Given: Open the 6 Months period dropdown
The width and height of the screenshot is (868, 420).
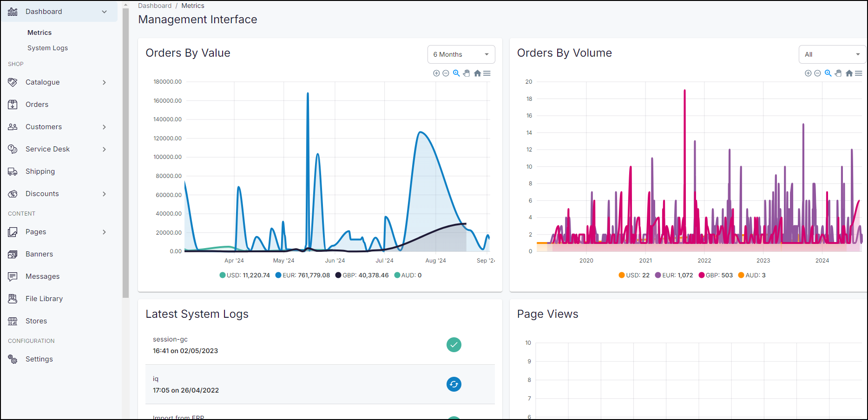Looking at the screenshot, I should 461,54.
